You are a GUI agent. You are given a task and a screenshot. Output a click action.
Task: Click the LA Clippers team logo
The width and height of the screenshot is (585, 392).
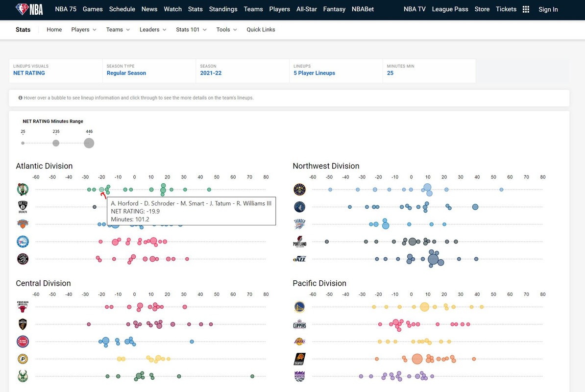pos(299,324)
